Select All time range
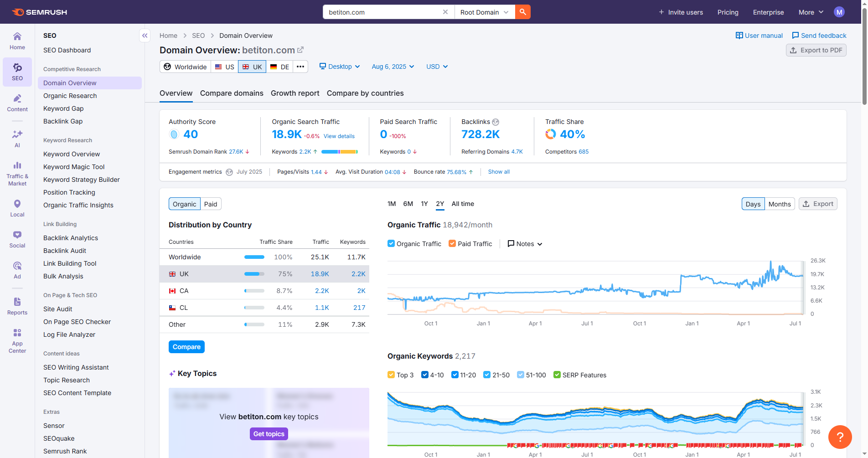 [x=463, y=204]
